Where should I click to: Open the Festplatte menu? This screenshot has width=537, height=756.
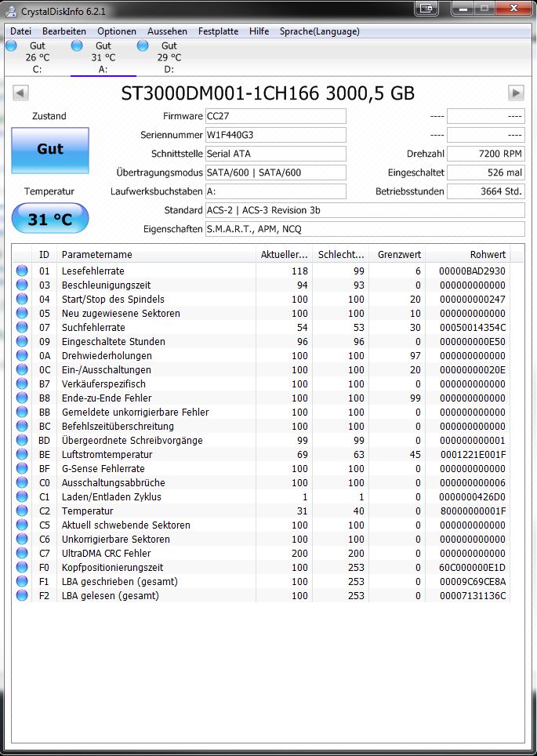tap(219, 31)
